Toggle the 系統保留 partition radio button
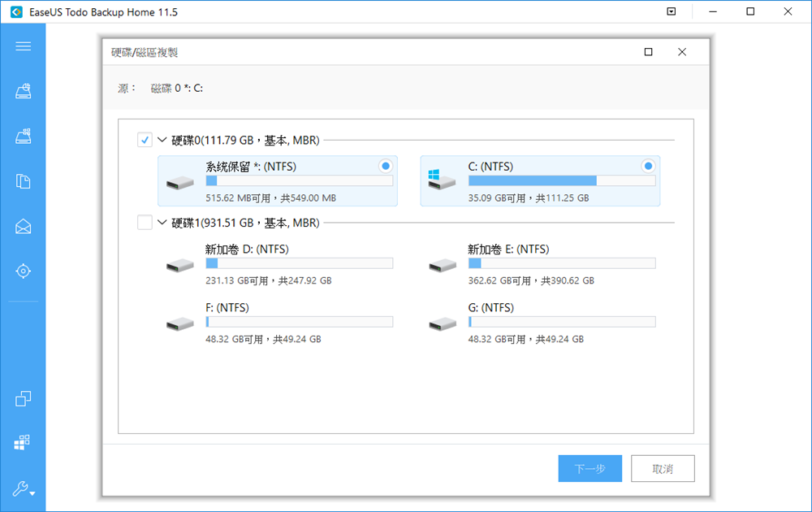This screenshot has height=512, width=812. coord(385,166)
